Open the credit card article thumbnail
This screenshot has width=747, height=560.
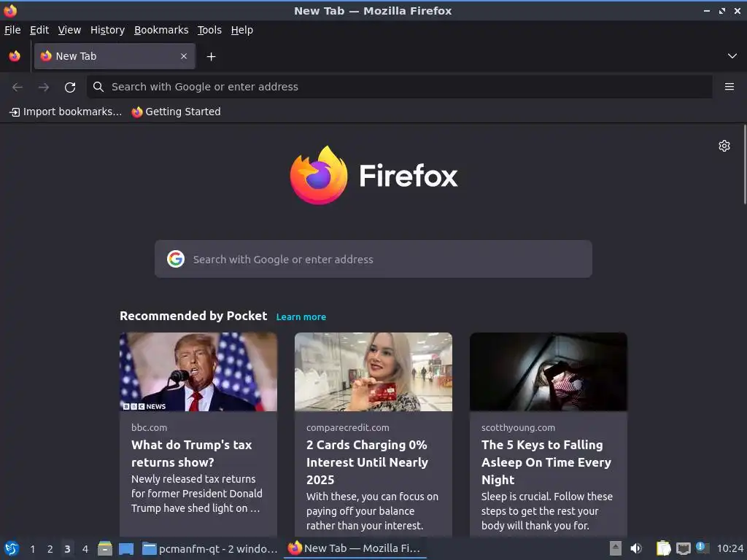coord(373,372)
